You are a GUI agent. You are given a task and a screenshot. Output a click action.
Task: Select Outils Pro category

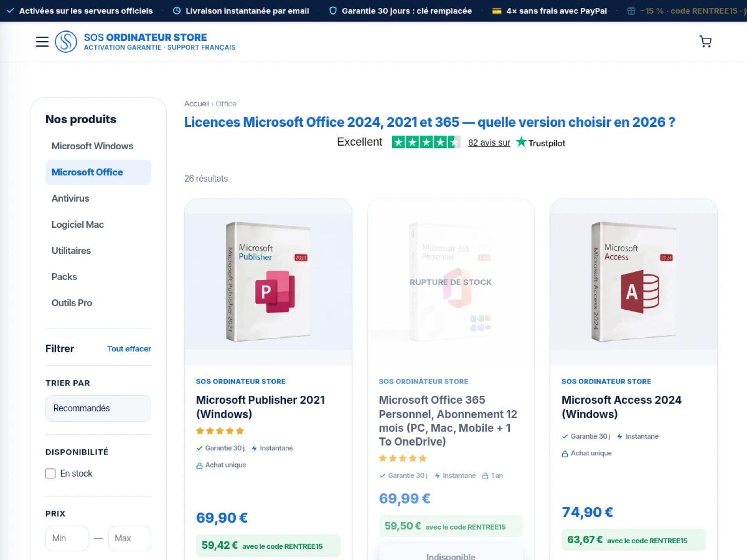click(x=98, y=303)
